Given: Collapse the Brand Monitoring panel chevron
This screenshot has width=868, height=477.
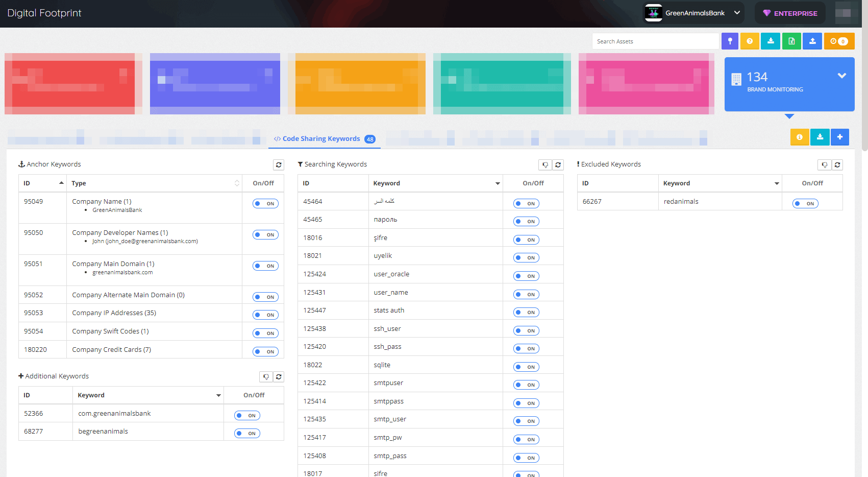Looking at the screenshot, I should pyautogui.click(x=841, y=76).
